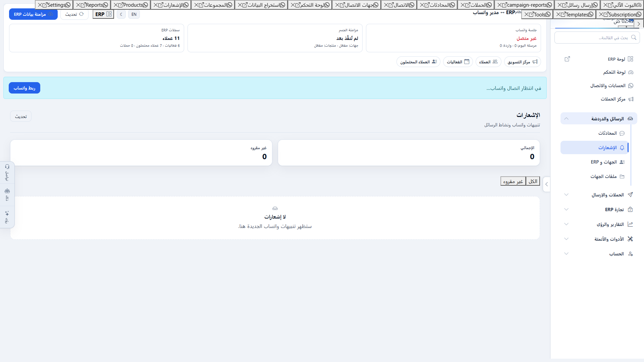Open the مركز التسويق chip
This screenshot has width=644, height=362.
[x=522, y=62]
